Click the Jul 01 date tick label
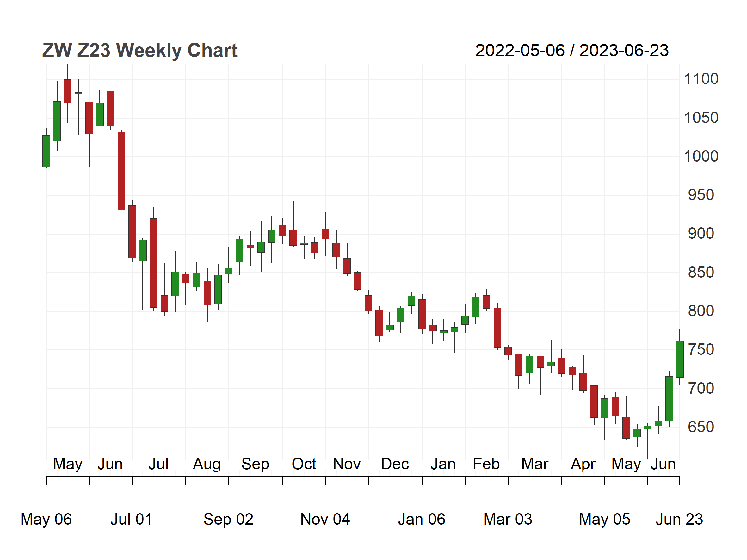Image resolution: width=747 pixels, height=560 pixels. 131,519
